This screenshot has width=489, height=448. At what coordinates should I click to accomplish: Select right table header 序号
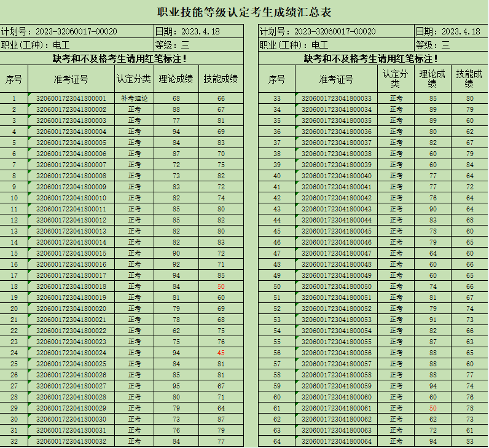pyautogui.click(x=276, y=79)
